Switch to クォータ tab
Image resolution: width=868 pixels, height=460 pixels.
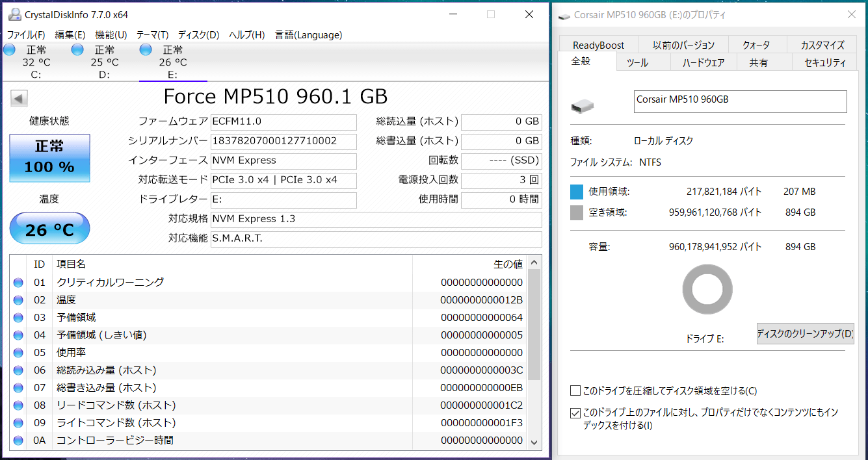click(x=756, y=45)
